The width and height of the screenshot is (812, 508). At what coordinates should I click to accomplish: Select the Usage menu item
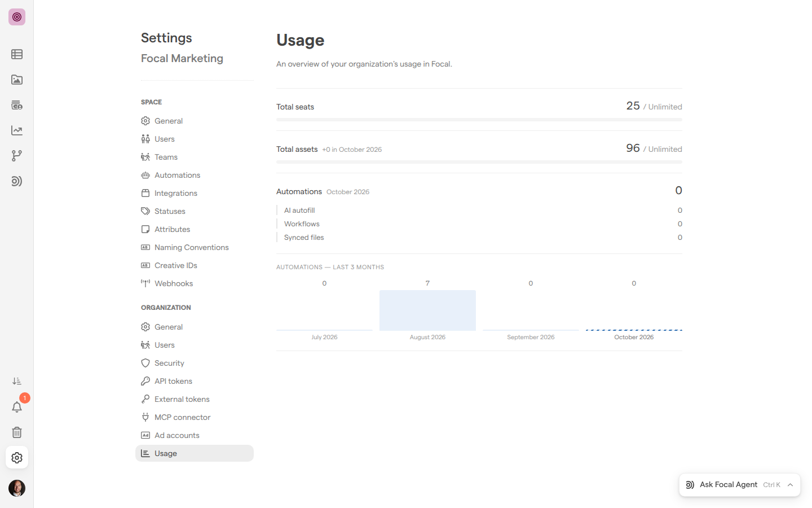click(195, 453)
